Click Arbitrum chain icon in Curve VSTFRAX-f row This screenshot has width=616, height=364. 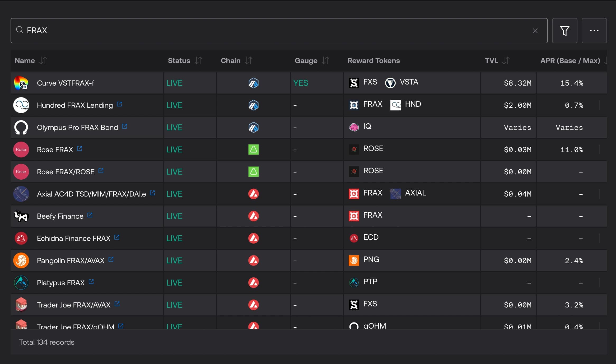pos(254,83)
